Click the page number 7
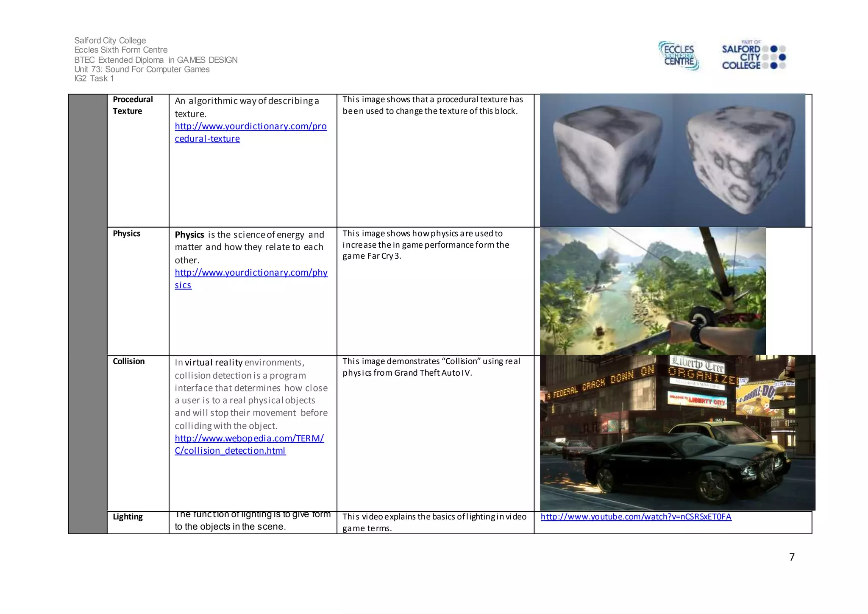Viewport: 868px width, 614px height. (x=792, y=557)
